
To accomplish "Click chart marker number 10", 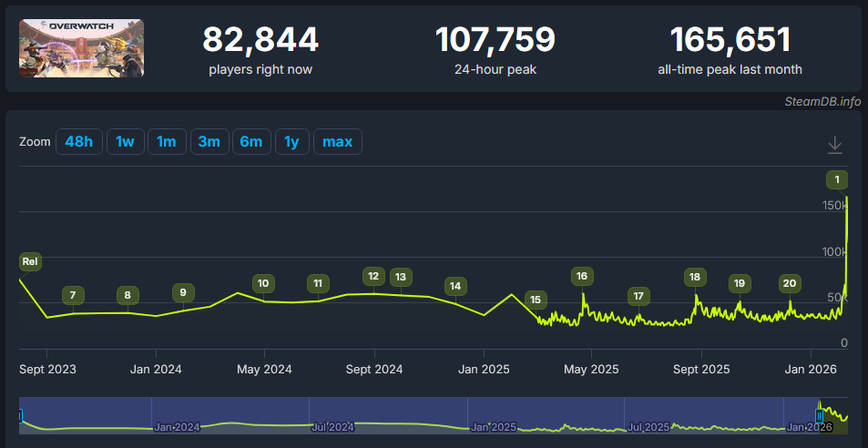I will click(263, 283).
